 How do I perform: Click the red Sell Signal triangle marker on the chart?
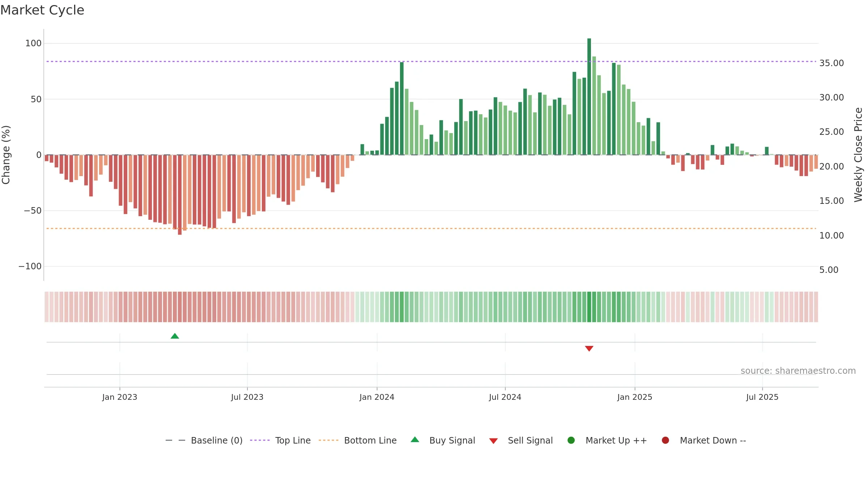coord(589,348)
